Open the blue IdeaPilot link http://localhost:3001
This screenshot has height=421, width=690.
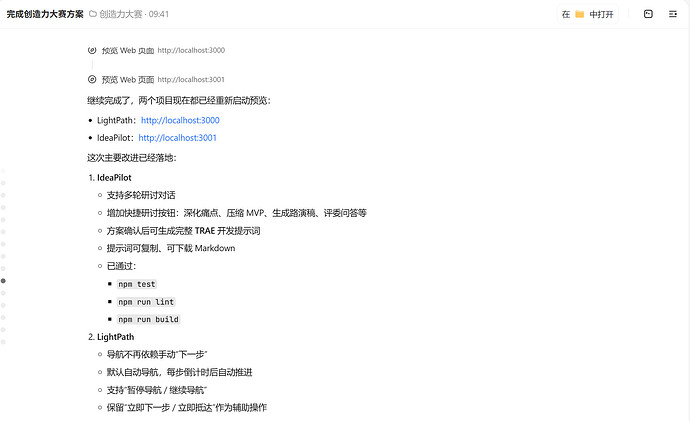point(177,138)
